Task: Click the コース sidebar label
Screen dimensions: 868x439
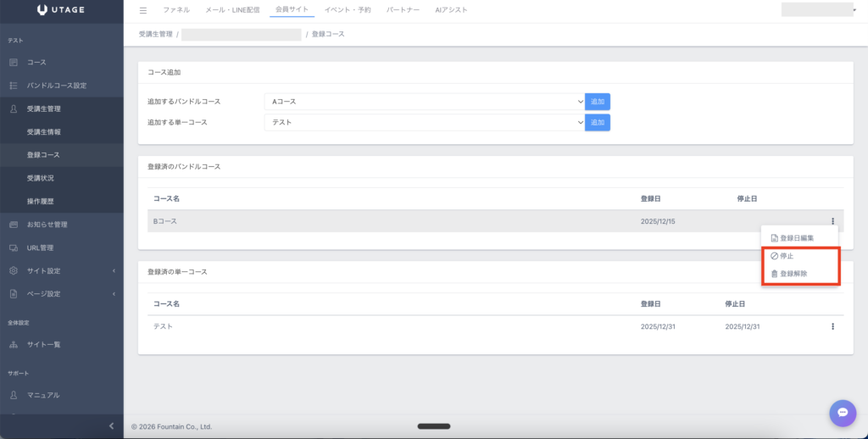Action: click(x=36, y=63)
